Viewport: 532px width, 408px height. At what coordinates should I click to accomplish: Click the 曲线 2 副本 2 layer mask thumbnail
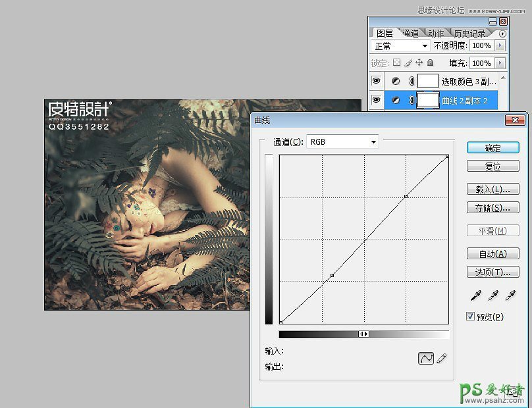[429, 100]
